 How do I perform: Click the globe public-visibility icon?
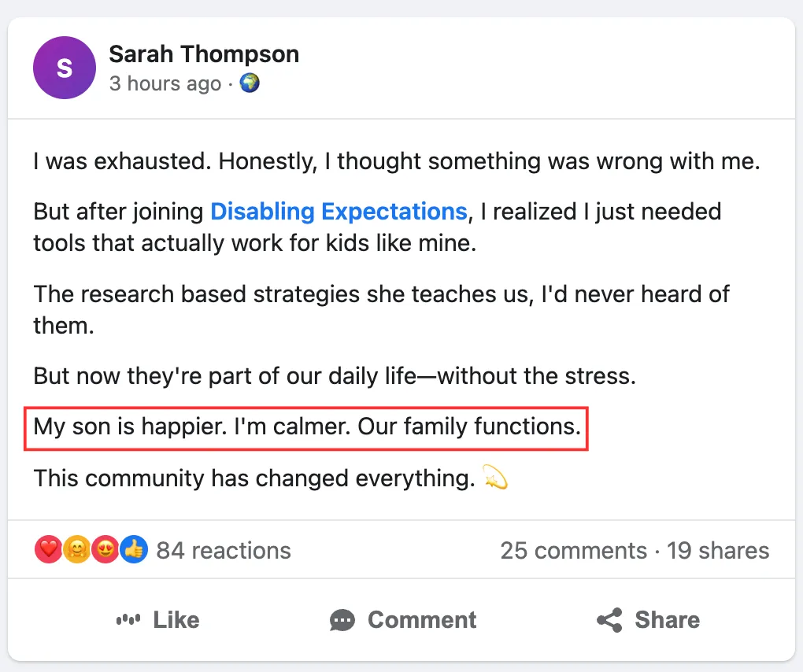point(250,83)
